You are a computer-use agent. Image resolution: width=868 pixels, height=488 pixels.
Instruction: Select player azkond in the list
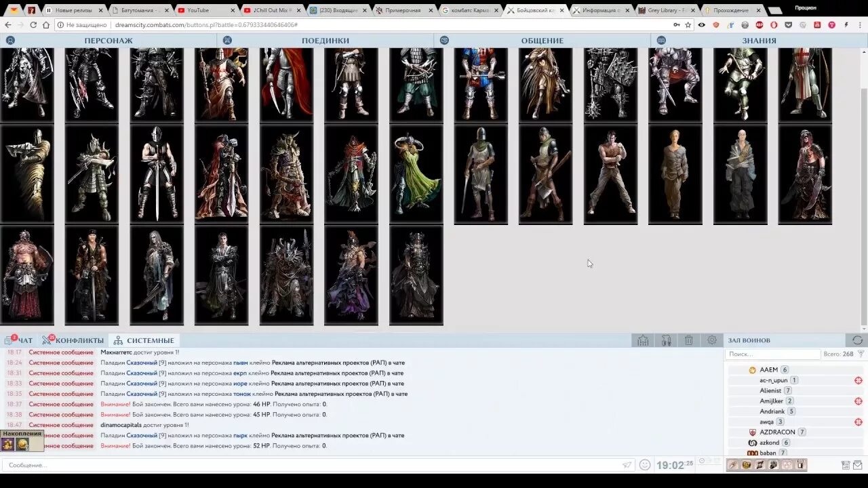(x=770, y=443)
